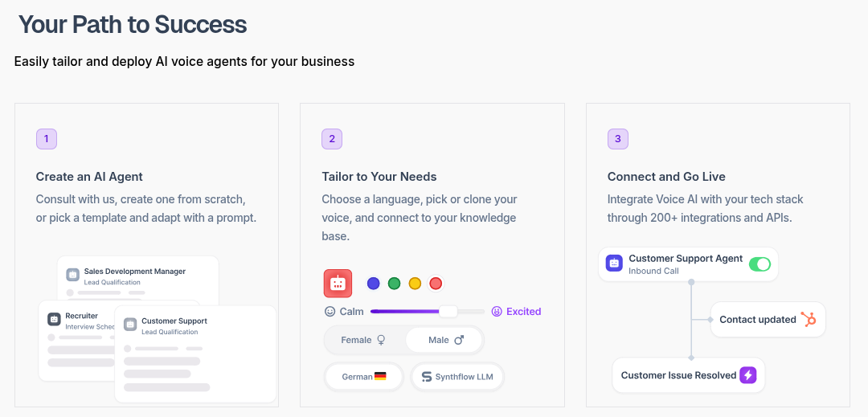Pick the yellow color swatch
This screenshot has height=417, width=868.
(415, 284)
